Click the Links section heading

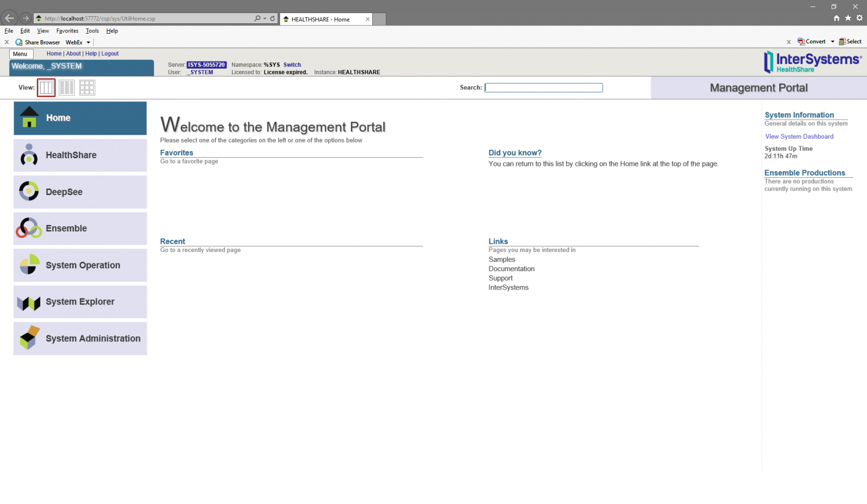pos(498,241)
